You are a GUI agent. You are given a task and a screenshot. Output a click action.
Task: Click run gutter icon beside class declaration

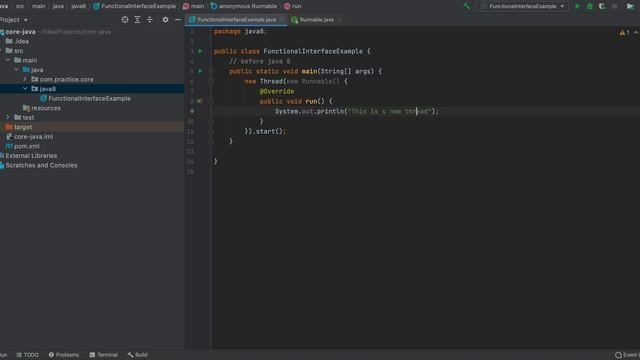click(x=200, y=51)
